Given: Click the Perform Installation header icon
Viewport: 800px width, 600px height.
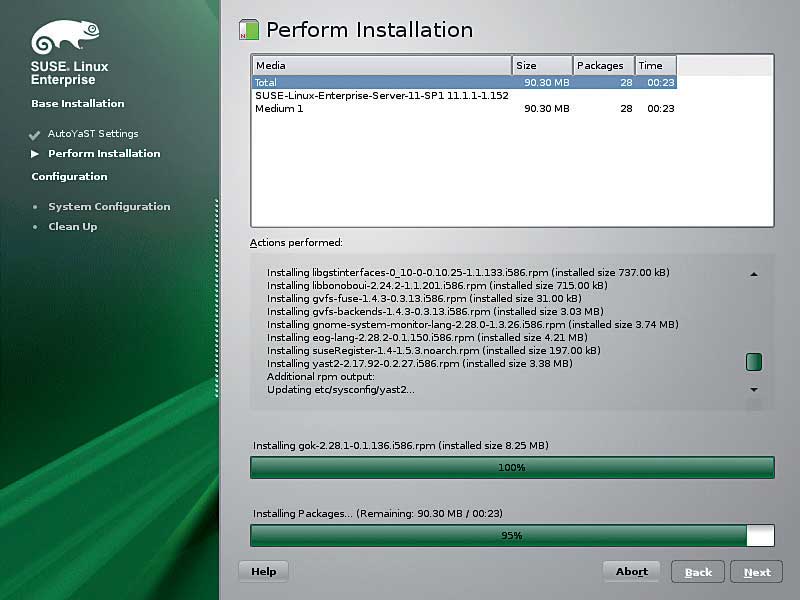Looking at the screenshot, I should click(249, 30).
